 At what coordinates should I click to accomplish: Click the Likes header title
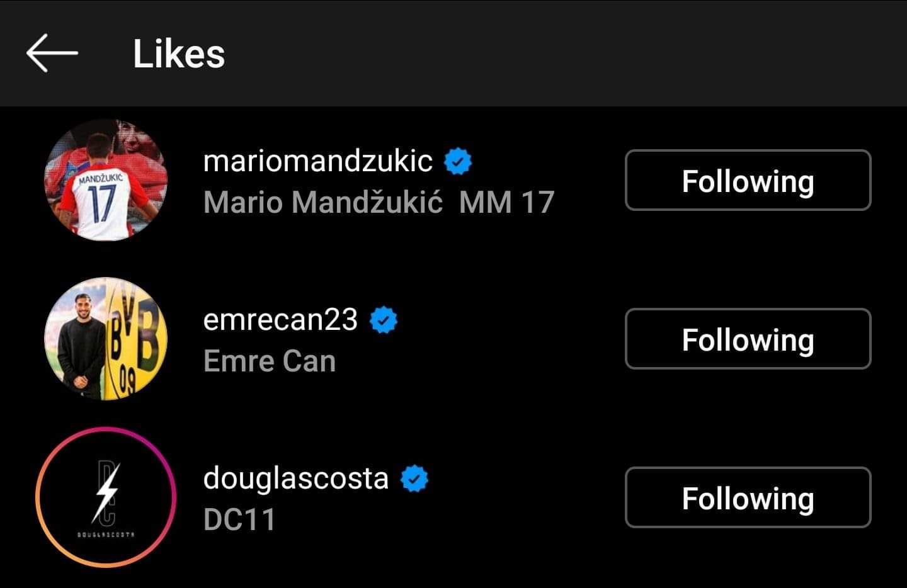point(179,54)
